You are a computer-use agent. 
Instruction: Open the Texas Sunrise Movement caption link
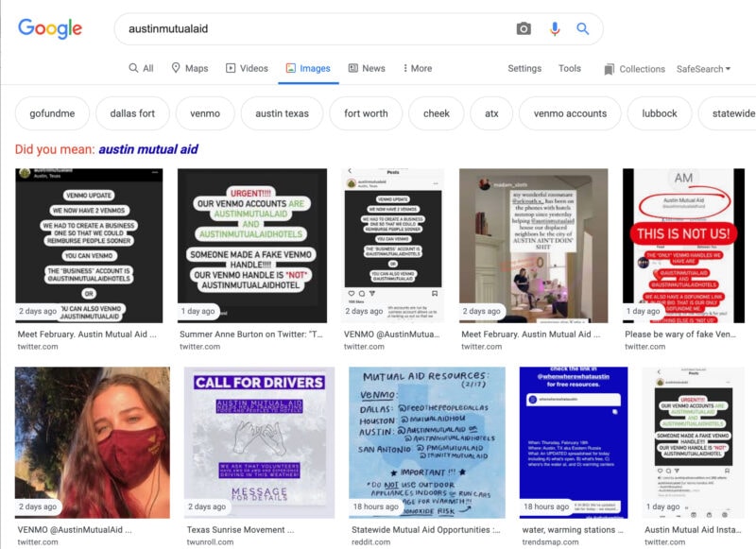point(241,530)
